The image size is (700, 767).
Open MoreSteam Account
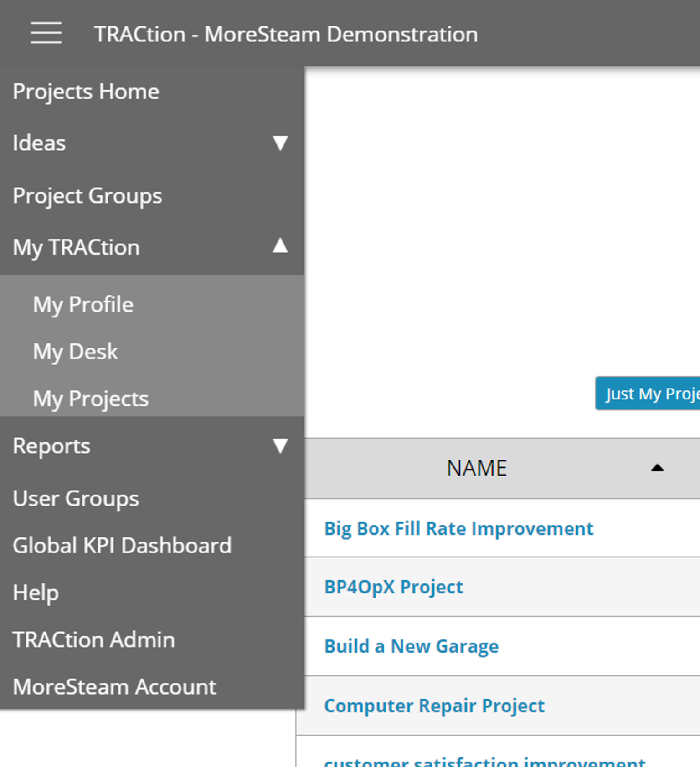coord(114,687)
